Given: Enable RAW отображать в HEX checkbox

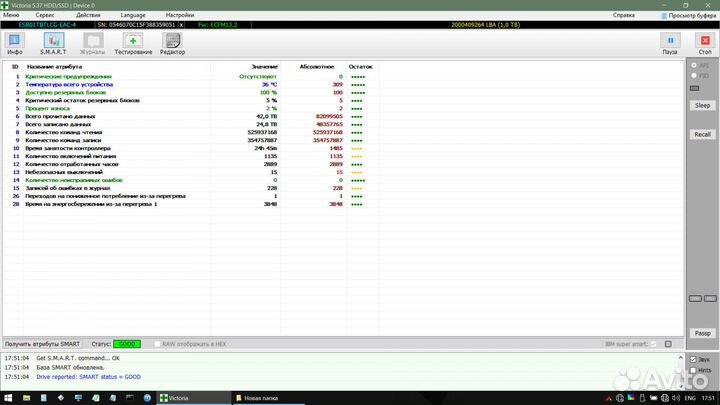Looking at the screenshot, I should click(x=158, y=344).
